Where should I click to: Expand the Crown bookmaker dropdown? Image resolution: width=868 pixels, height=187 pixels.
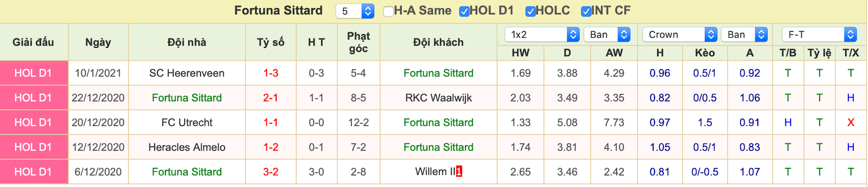coord(679,34)
